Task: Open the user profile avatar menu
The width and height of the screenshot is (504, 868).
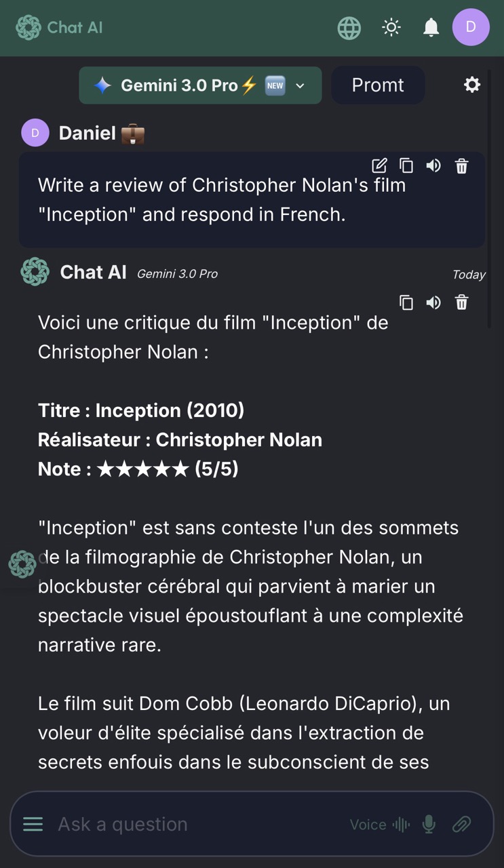Action: point(471,27)
